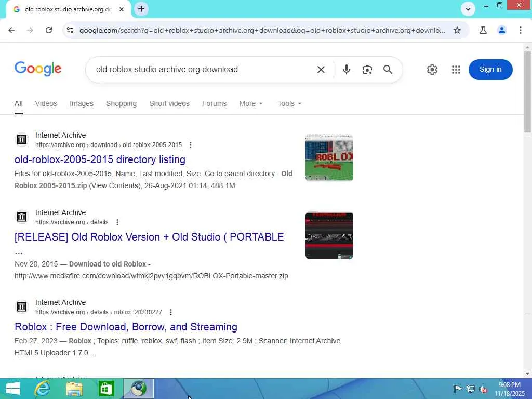Image resolution: width=532 pixels, height=399 pixels.
Task: Switch to Videos results tab
Action: pos(46,103)
